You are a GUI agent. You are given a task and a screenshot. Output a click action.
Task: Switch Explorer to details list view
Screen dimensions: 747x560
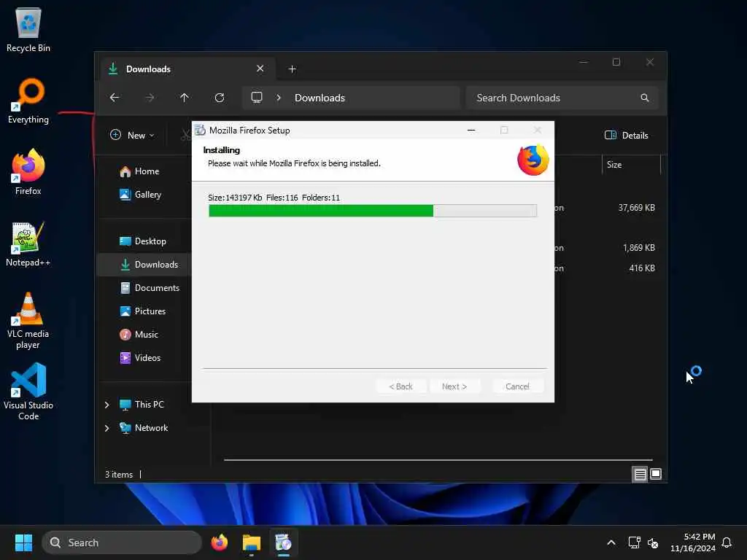(x=640, y=474)
